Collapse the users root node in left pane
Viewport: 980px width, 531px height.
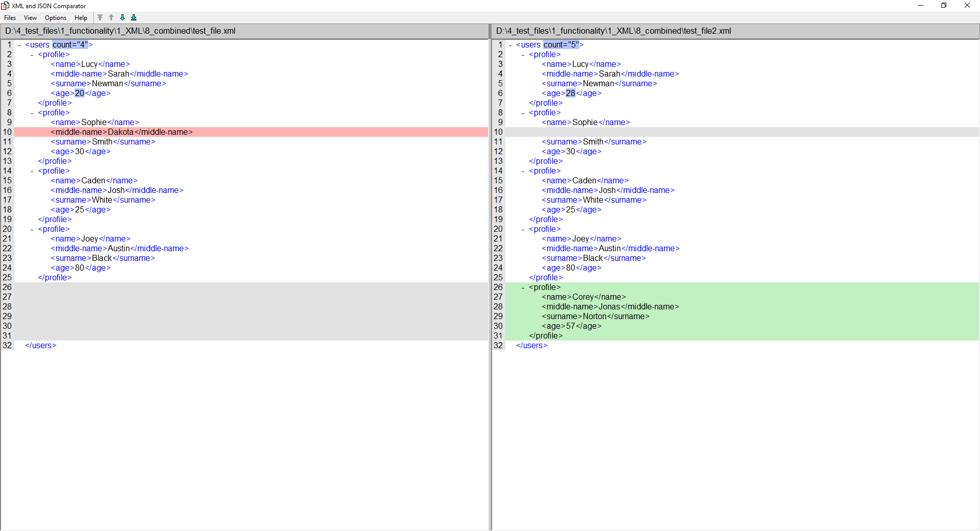pyautogui.click(x=19, y=45)
